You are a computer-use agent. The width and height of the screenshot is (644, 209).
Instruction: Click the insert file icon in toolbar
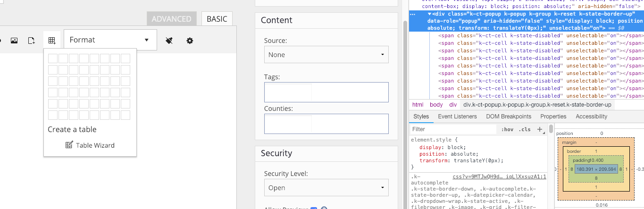click(32, 41)
